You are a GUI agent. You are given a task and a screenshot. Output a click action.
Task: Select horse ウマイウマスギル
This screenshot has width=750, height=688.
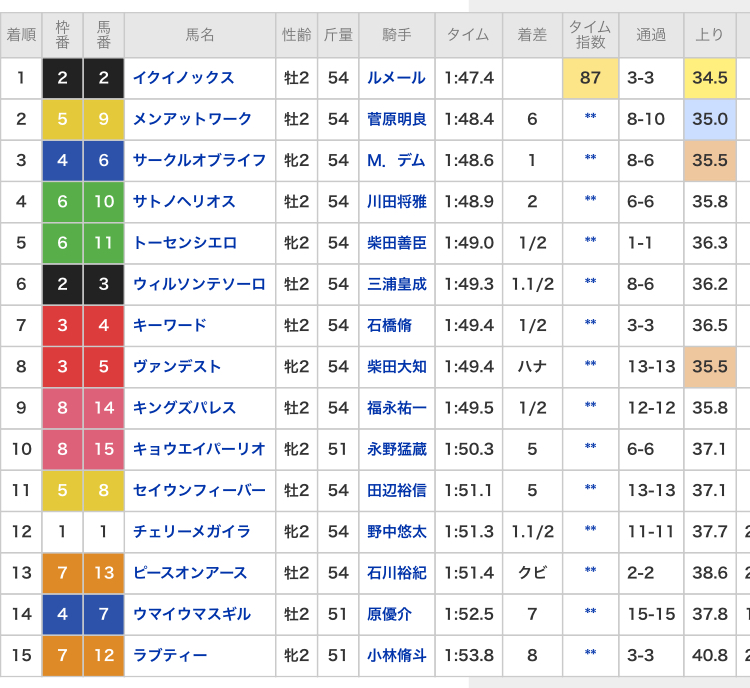point(192,613)
